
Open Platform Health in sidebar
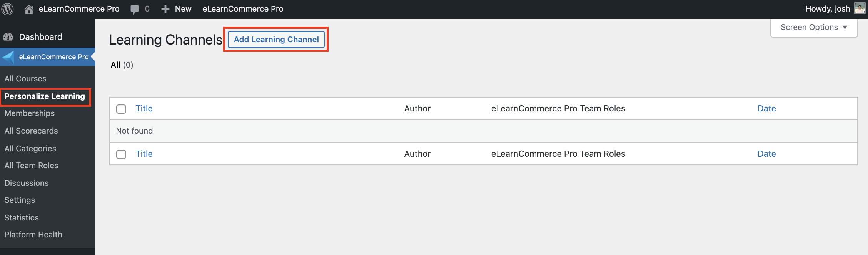[x=33, y=235]
